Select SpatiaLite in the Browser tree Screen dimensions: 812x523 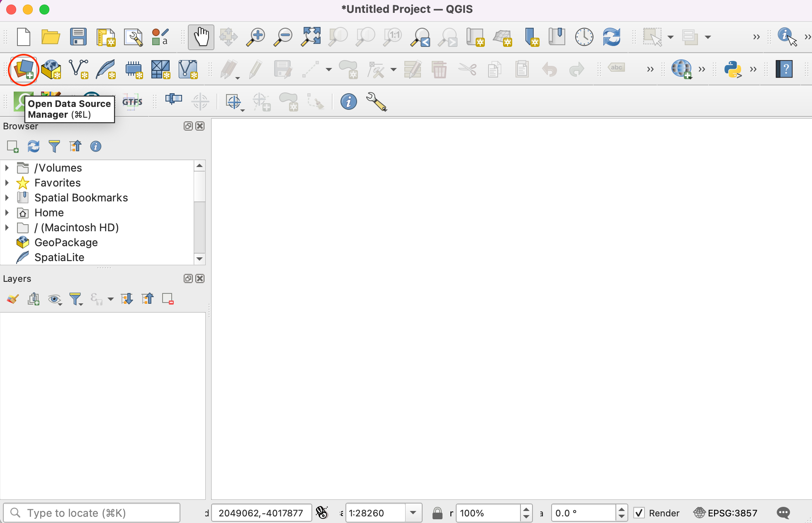tap(59, 257)
